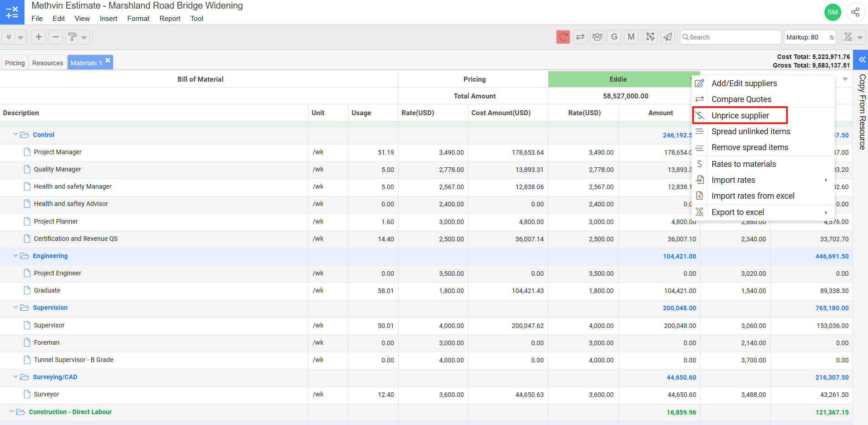868x425 pixels.
Task: Open the Report menu
Action: click(x=170, y=19)
